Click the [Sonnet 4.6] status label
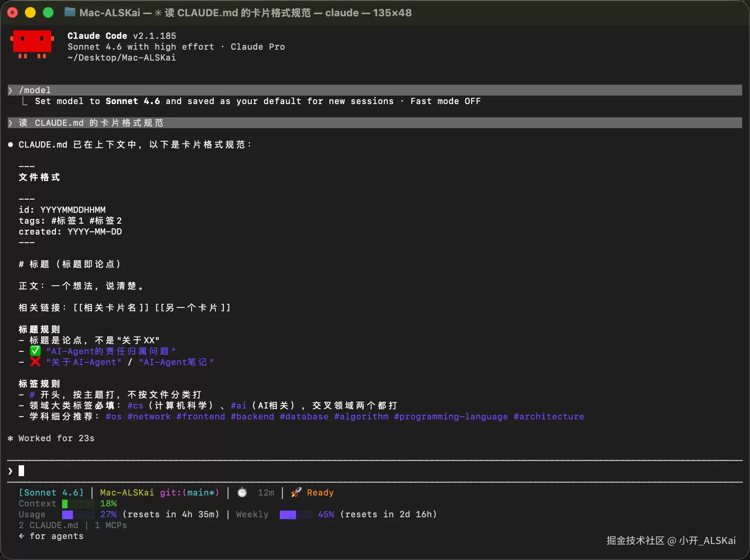This screenshot has width=750, height=560. tap(51, 492)
